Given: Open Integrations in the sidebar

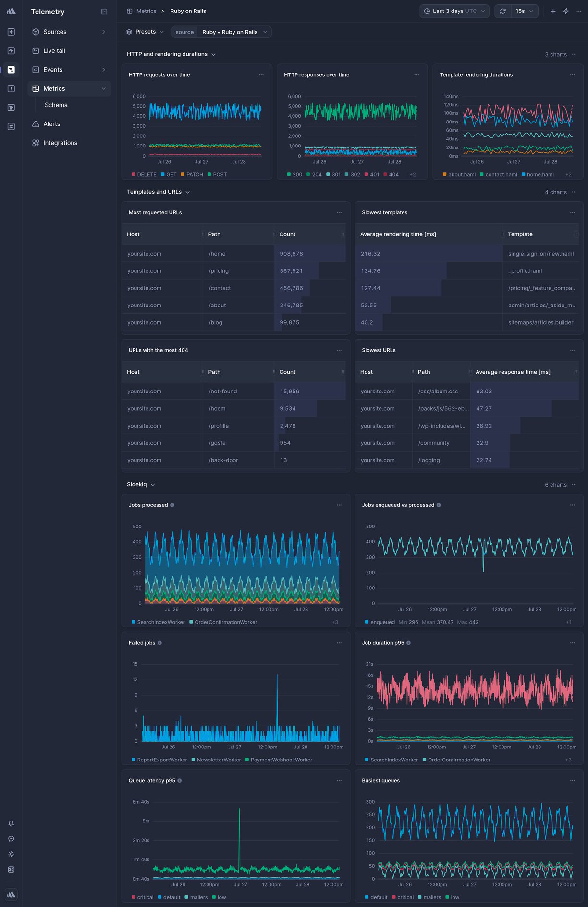Looking at the screenshot, I should (x=69, y=143).
